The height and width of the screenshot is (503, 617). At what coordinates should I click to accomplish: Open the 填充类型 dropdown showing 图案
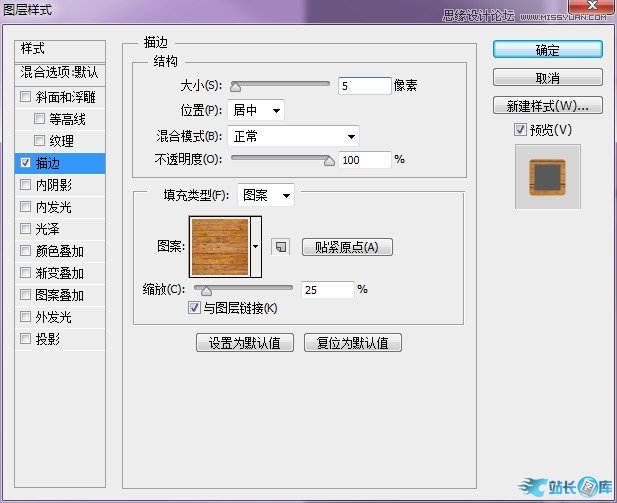click(265, 196)
